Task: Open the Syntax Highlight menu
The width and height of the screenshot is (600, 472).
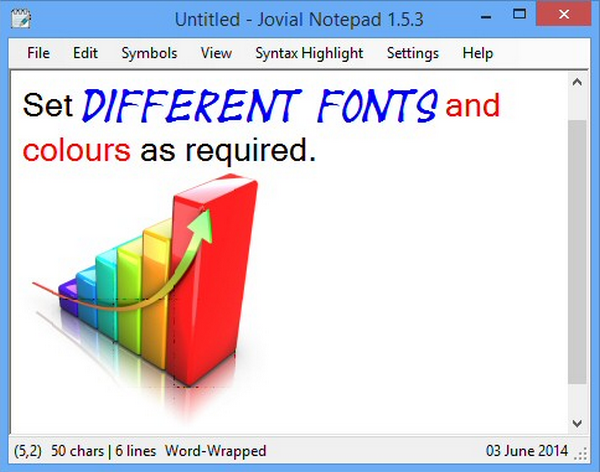Action: click(309, 54)
